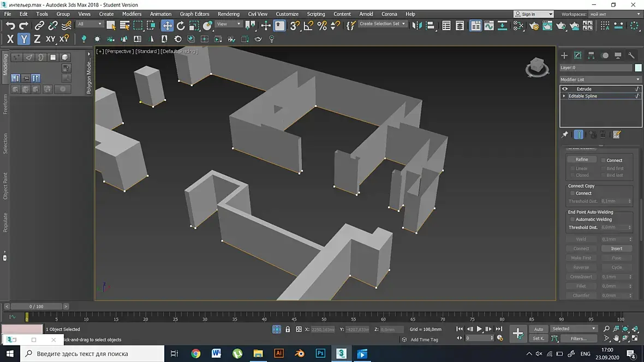Open the Render Setup teapot icon
The width and height of the screenshot is (644, 362).
pyautogui.click(x=534, y=26)
